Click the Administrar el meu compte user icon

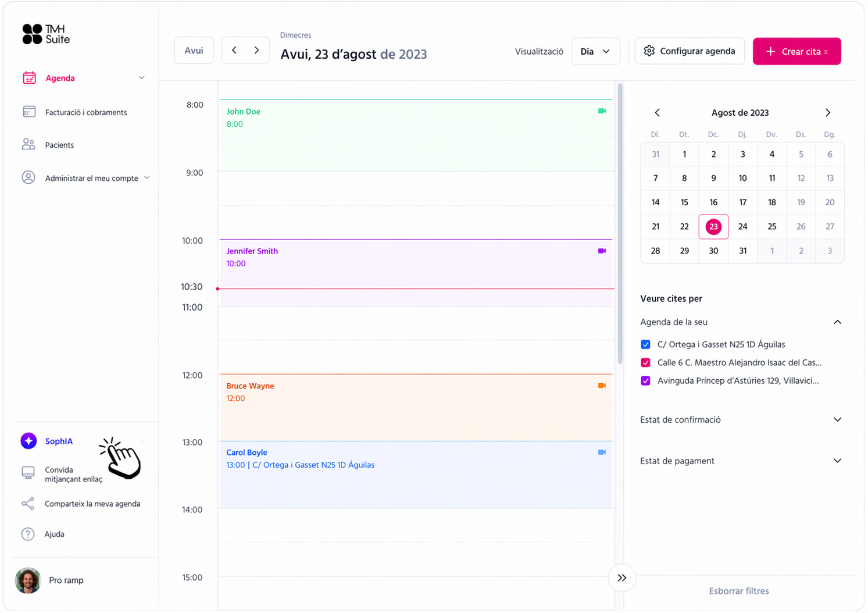(x=28, y=178)
